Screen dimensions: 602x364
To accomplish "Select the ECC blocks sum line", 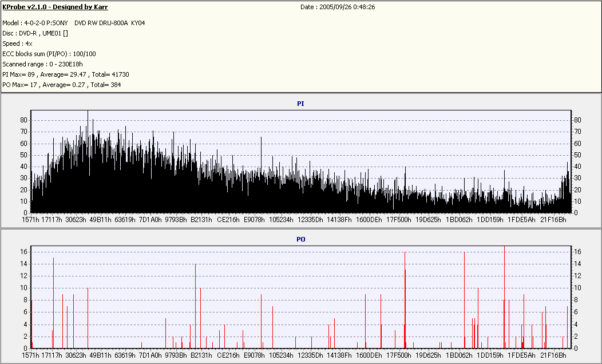I will click(x=49, y=54).
